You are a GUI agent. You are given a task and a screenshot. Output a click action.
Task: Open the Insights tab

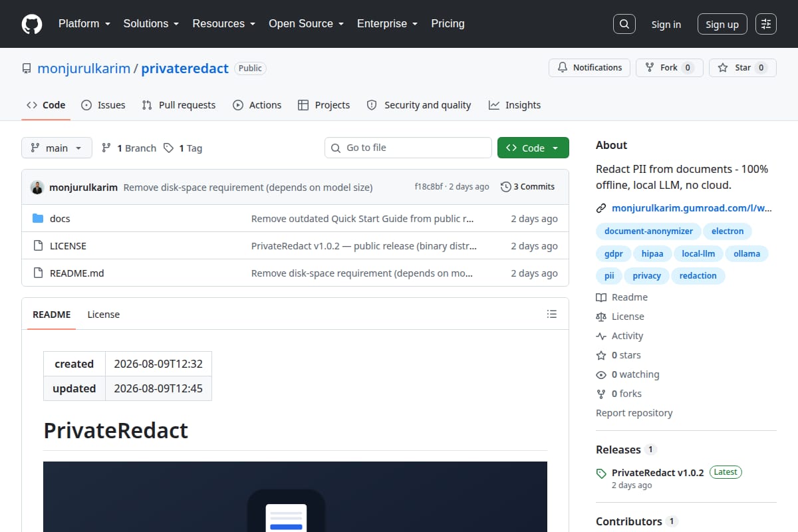515,105
